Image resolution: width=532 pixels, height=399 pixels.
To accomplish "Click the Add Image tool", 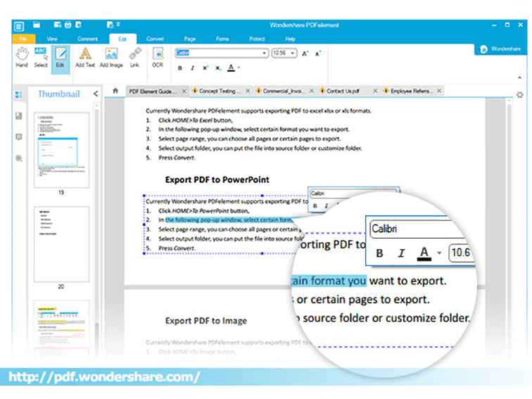I will [x=111, y=58].
